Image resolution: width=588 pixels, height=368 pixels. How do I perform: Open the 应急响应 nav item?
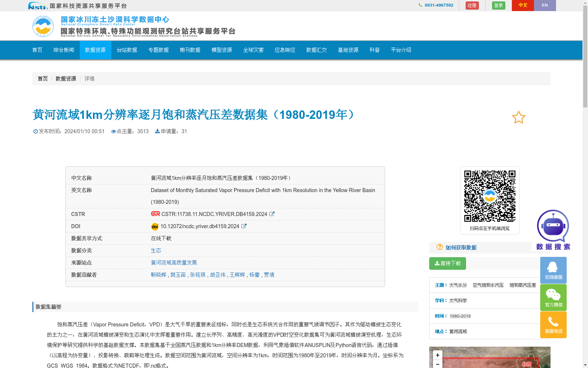[x=285, y=50]
